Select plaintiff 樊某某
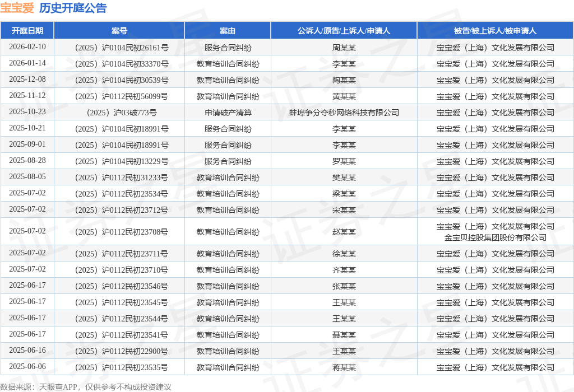Image resolution: width=574 pixels, height=392 pixels. click(x=344, y=178)
